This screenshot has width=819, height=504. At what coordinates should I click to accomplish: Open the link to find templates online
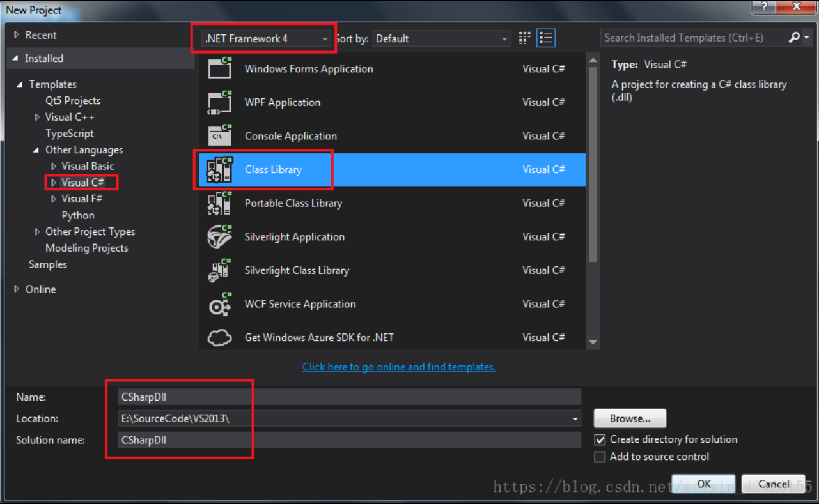(399, 367)
